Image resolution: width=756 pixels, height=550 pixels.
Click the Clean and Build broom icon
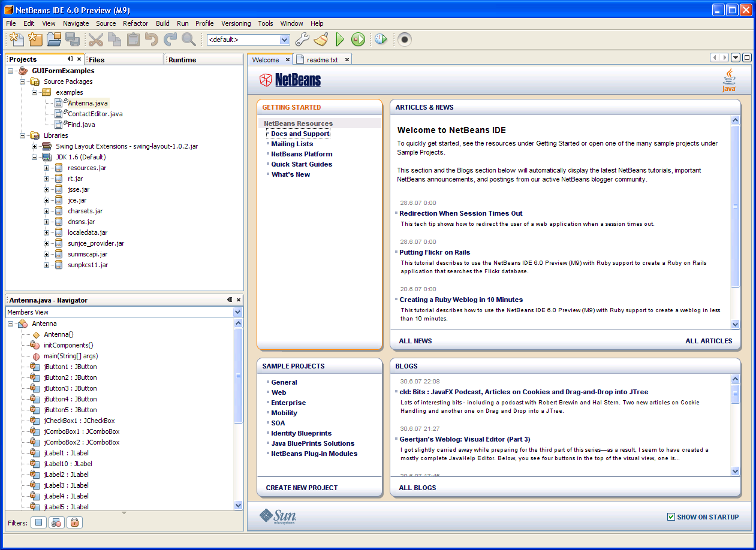pyautogui.click(x=321, y=40)
